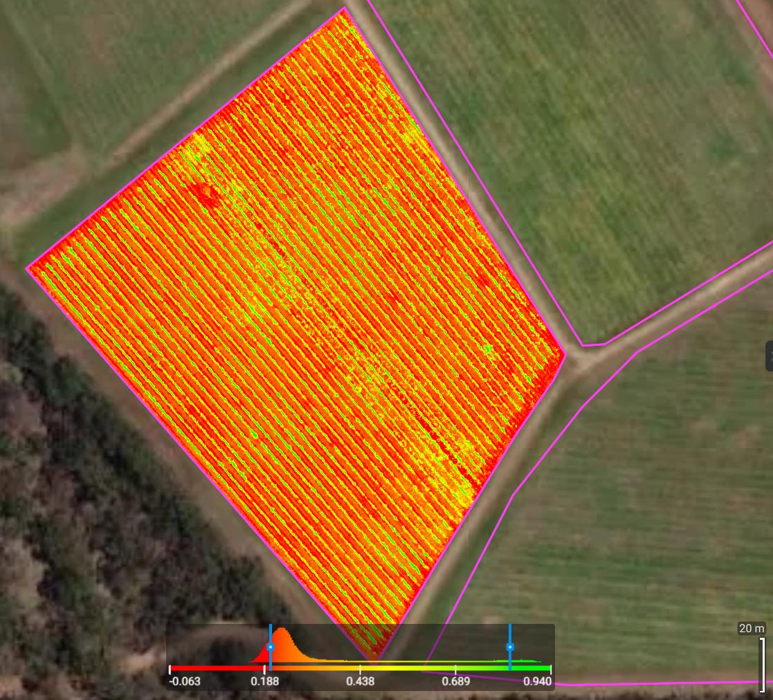773x700 pixels.
Task: Click the right blue histogram range handle
Action: (510, 647)
